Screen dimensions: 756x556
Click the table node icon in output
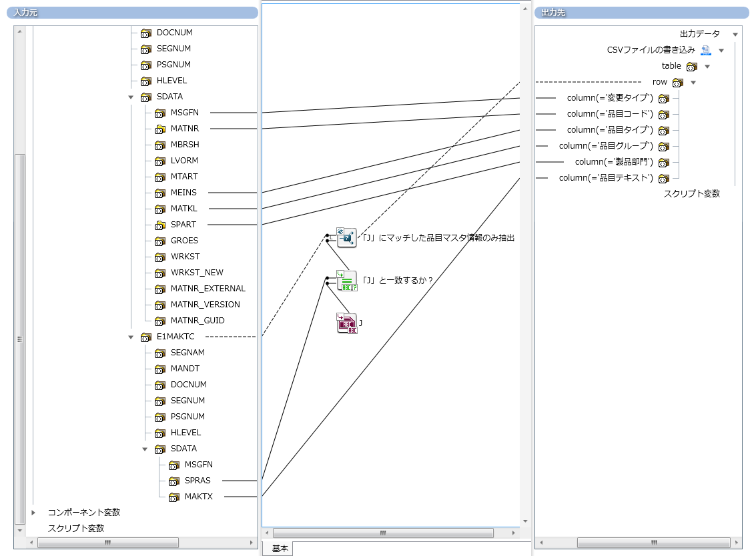[691, 66]
